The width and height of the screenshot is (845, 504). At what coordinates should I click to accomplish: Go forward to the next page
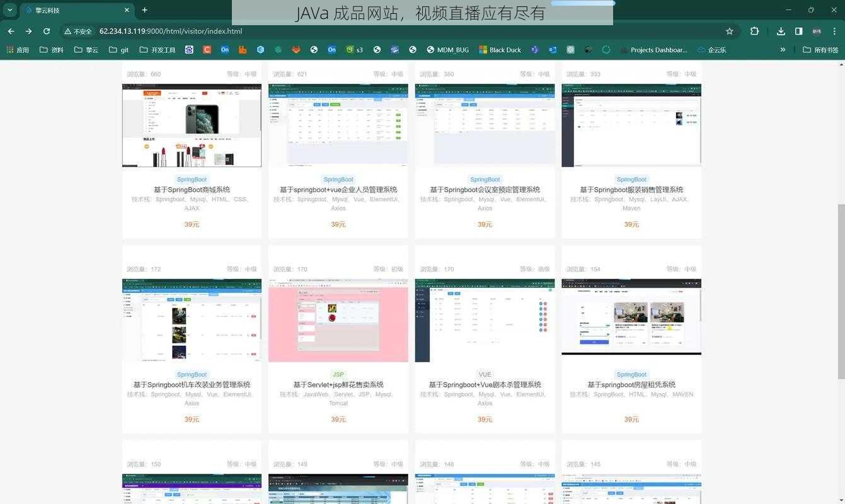point(28,31)
